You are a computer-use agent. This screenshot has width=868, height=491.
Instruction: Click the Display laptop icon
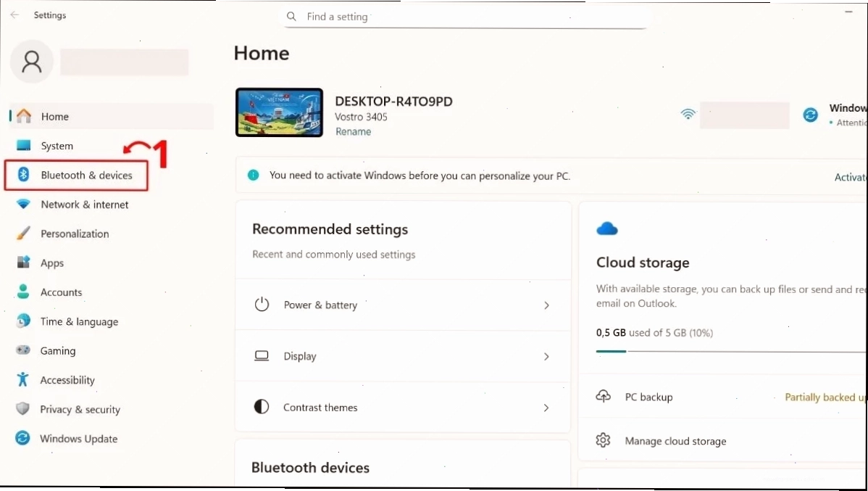(x=262, y=356)
